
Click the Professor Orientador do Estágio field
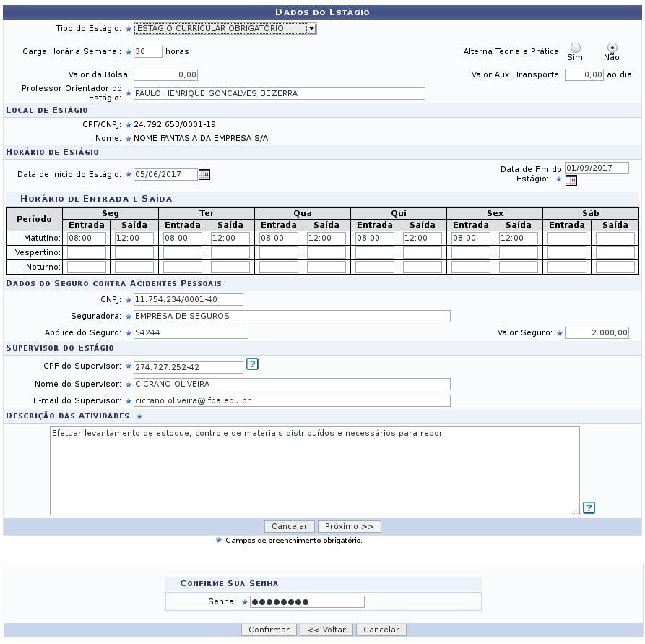click(280, 93)
